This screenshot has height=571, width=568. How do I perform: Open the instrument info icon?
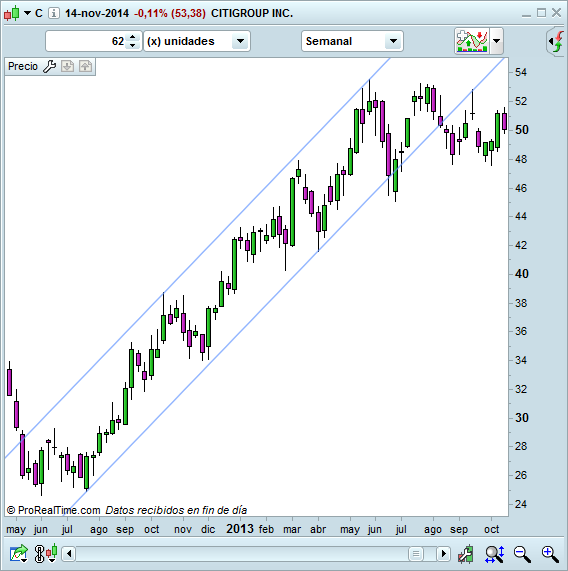pyautogui.click(x=54, y=13)
